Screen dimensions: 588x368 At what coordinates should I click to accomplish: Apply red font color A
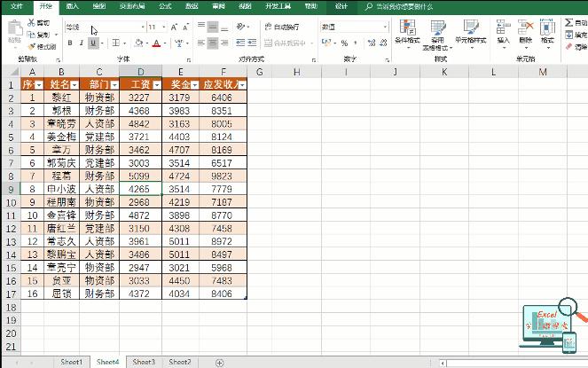pyautogui.click(x=156, y=43)
